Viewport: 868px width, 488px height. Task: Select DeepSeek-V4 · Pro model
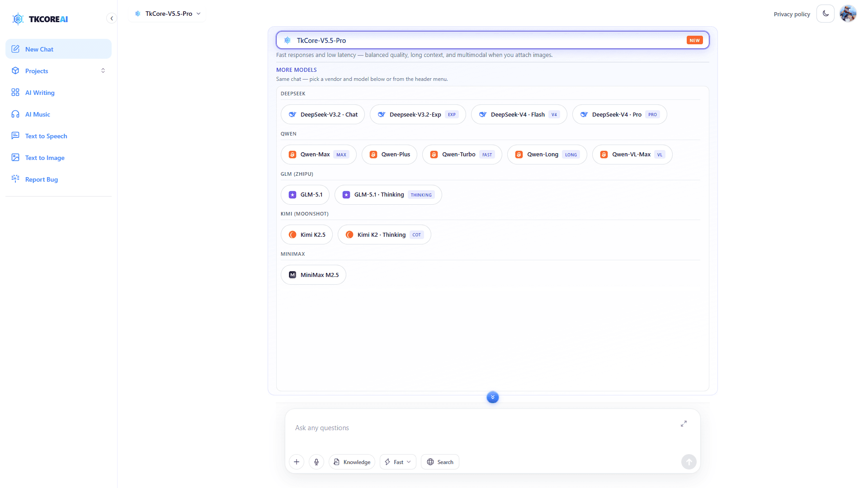click(619, 115)
